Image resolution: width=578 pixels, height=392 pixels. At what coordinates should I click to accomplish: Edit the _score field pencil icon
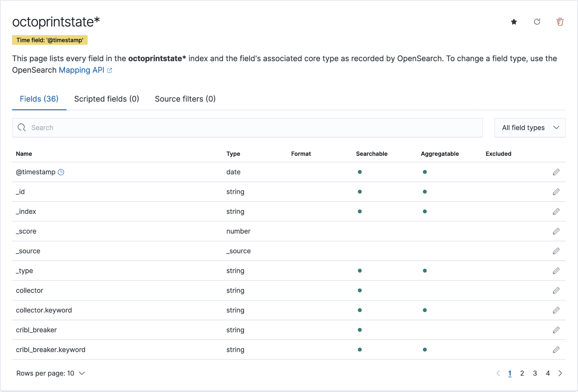[x=556, y=232]
